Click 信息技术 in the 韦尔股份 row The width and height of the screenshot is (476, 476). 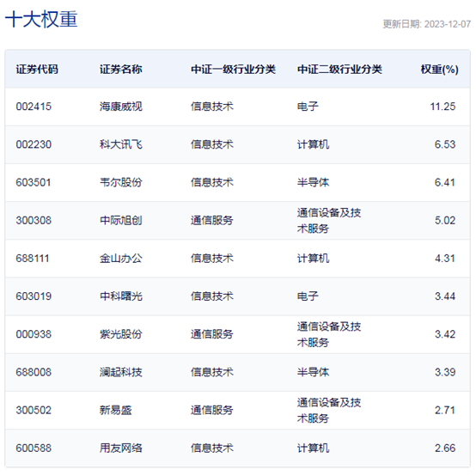(x=212, y=182)
